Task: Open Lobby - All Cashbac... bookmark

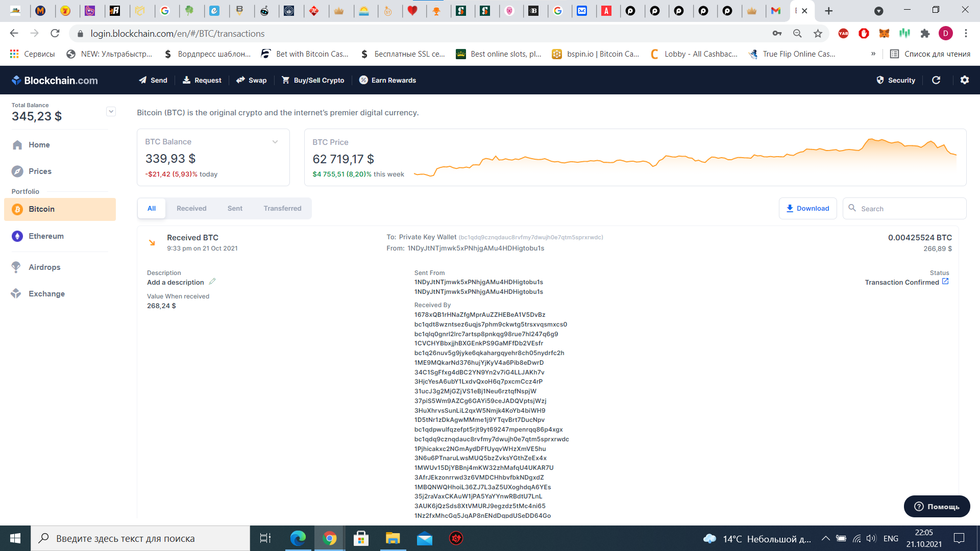Action: pos(694,54)
